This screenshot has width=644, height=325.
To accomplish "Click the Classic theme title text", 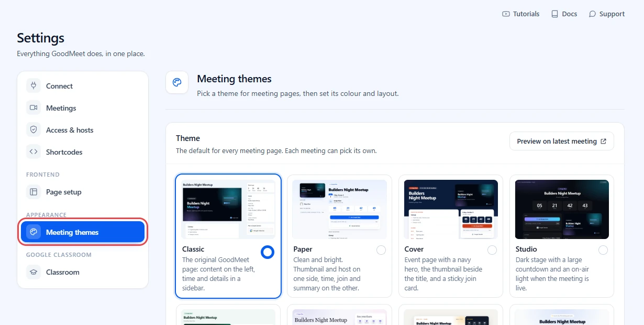I will 193,249.
